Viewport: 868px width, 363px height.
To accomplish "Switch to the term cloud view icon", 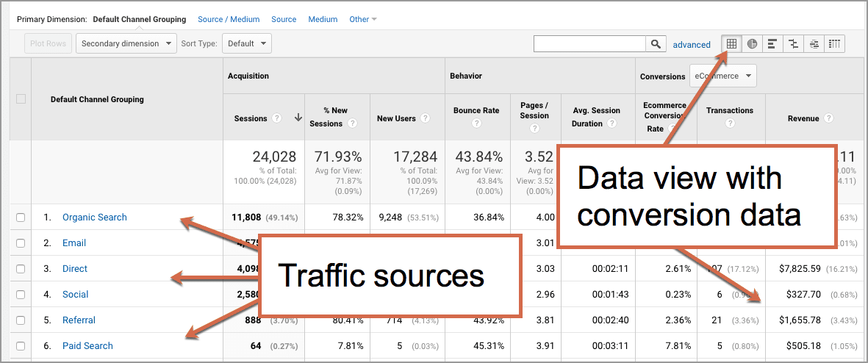I will [814, 43].
